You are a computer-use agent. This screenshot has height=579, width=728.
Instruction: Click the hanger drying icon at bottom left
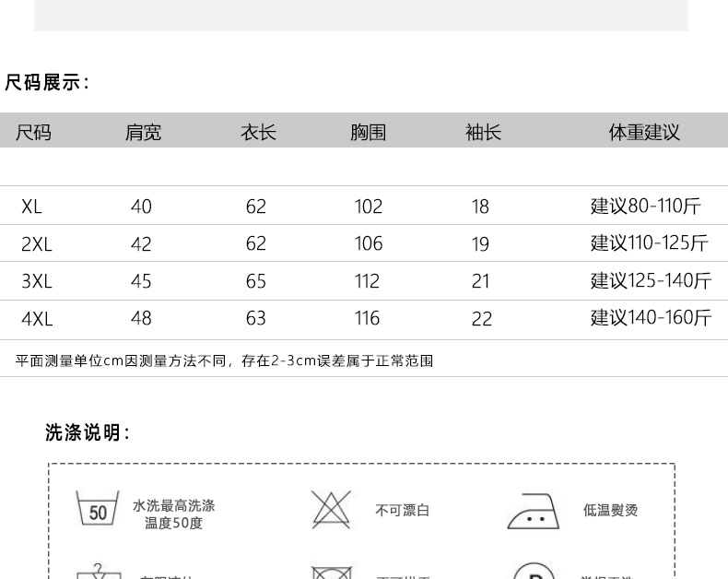coord(98,573)
